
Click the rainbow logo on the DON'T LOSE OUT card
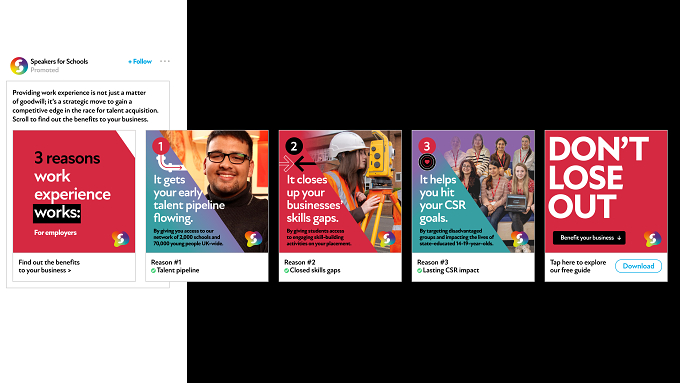pos(652,239)
